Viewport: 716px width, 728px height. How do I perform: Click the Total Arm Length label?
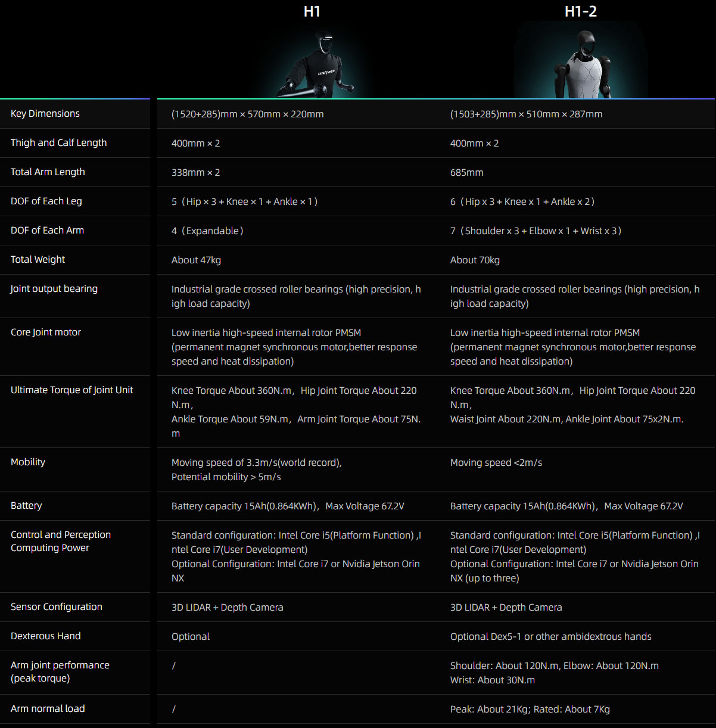48,172
